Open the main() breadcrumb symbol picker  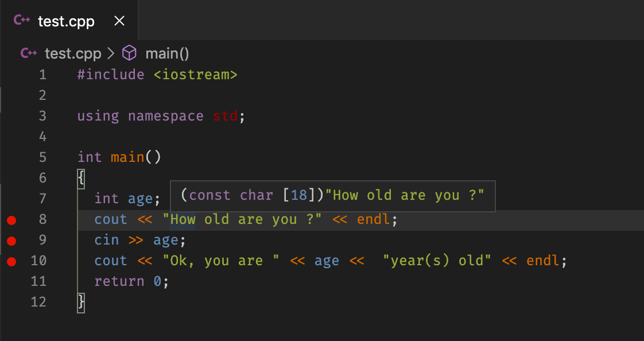coord(167,53)
